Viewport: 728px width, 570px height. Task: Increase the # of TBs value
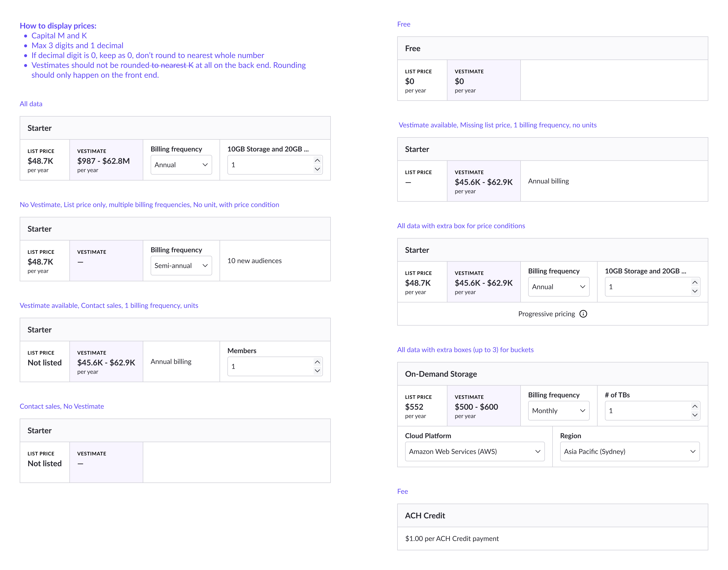pos(695,406)
